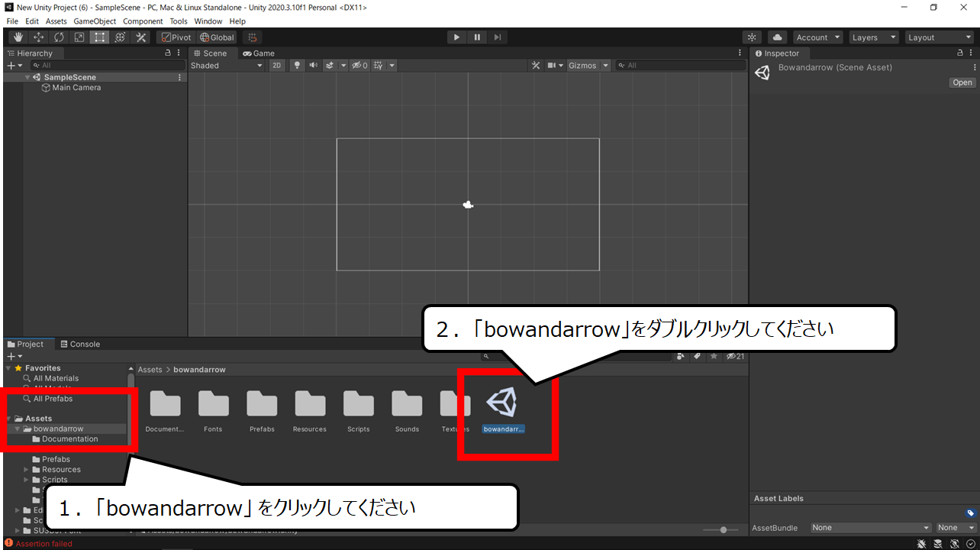Click Scene view search field
The image size is (980, 550).
[x=682, y=66]
